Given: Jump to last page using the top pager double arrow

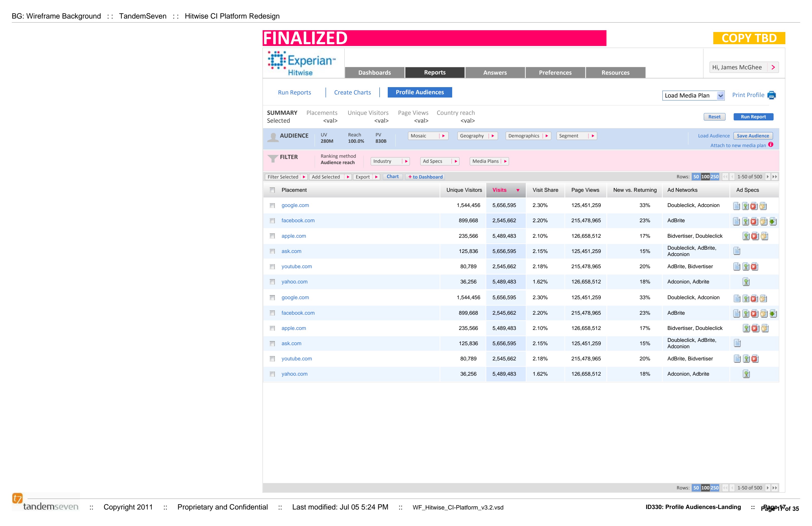Looking at the screenshot, I should tap(775, 177).
